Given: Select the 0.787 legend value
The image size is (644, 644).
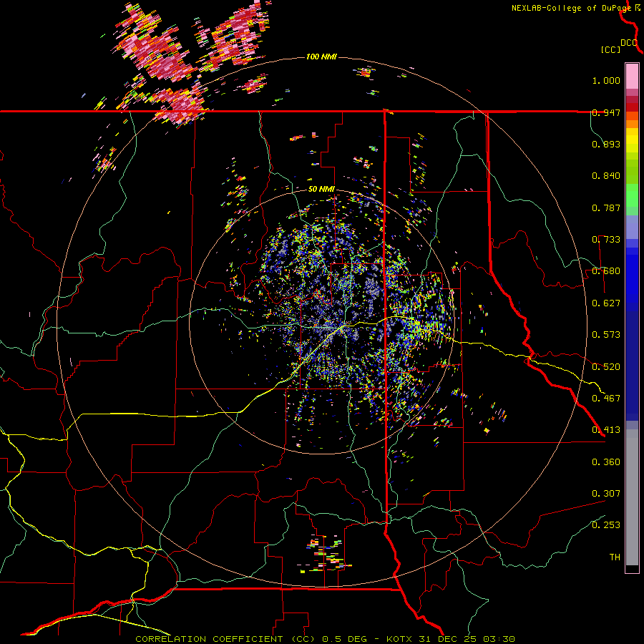Looking at the screenshot, I should [x=606, y=208].
